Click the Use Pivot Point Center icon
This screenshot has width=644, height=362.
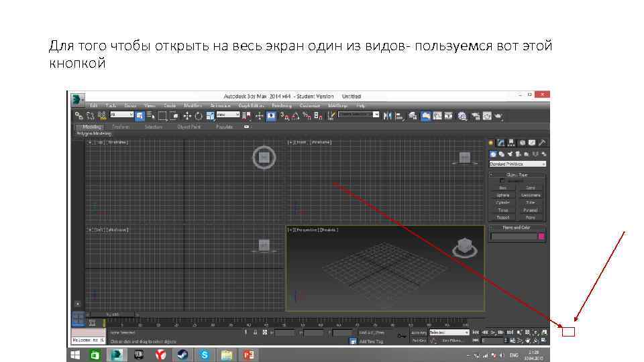tap(246, 116)
